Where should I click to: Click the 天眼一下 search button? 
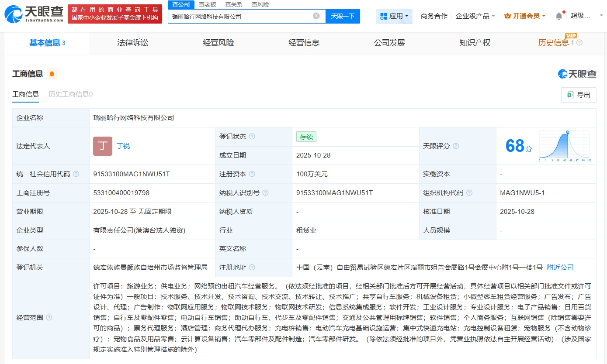click(343, 16)
